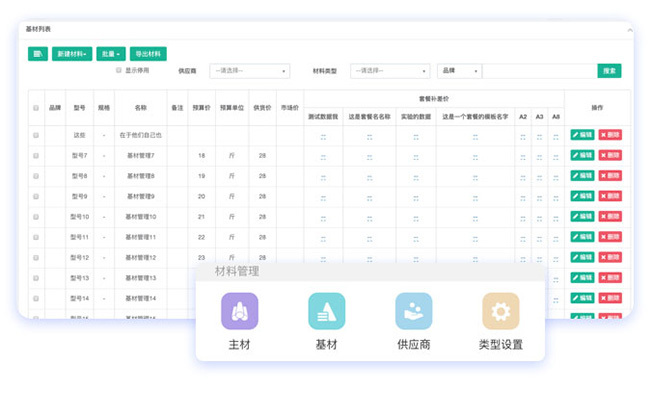Open the 主材 purple icon
650x400 pixels.
[239, 312]
